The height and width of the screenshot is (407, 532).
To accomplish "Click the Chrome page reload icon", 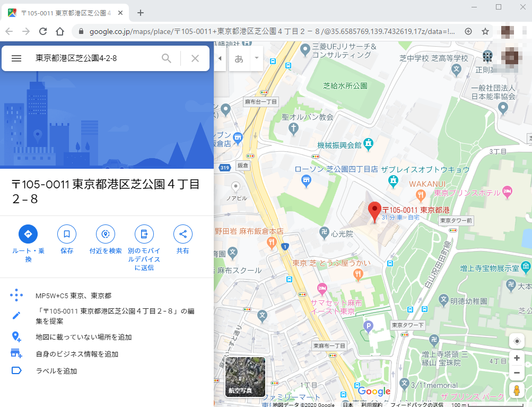I will pyautogui.click(x=42, y=31).
